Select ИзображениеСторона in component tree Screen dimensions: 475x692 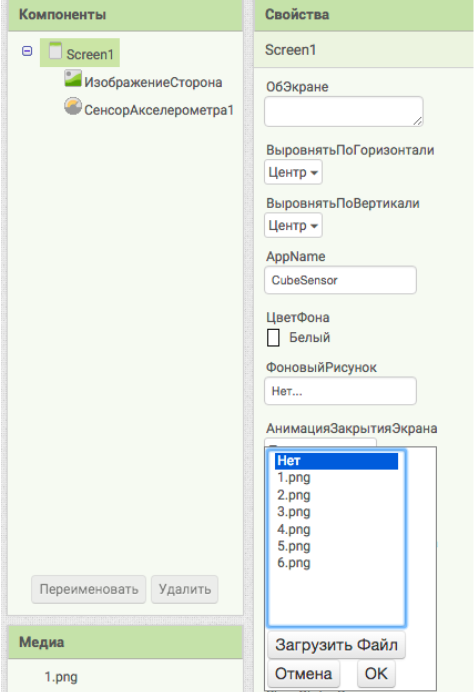click(x=153, y=83)
